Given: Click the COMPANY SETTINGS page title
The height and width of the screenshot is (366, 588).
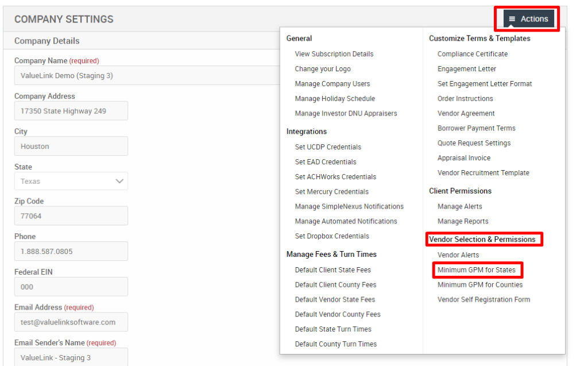Looking at the screenshot, I should click(64, 19).
